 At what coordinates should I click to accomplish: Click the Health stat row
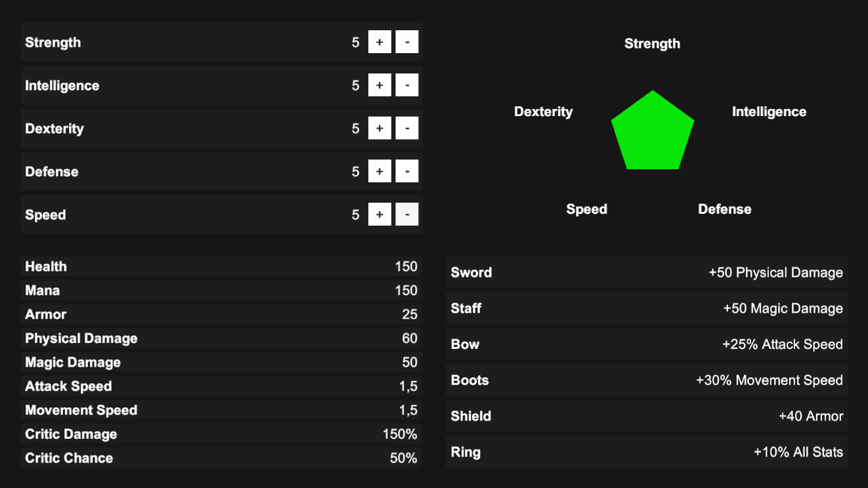pos(221,266)
